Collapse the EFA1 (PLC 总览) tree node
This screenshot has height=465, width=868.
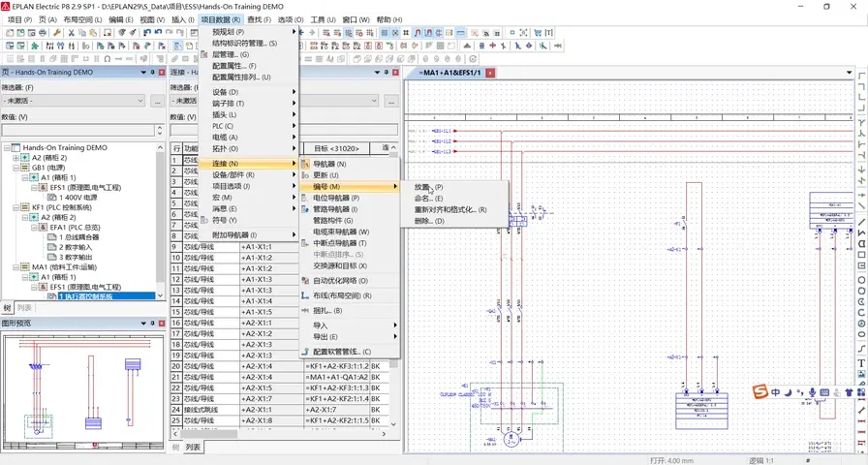(34, 228)
